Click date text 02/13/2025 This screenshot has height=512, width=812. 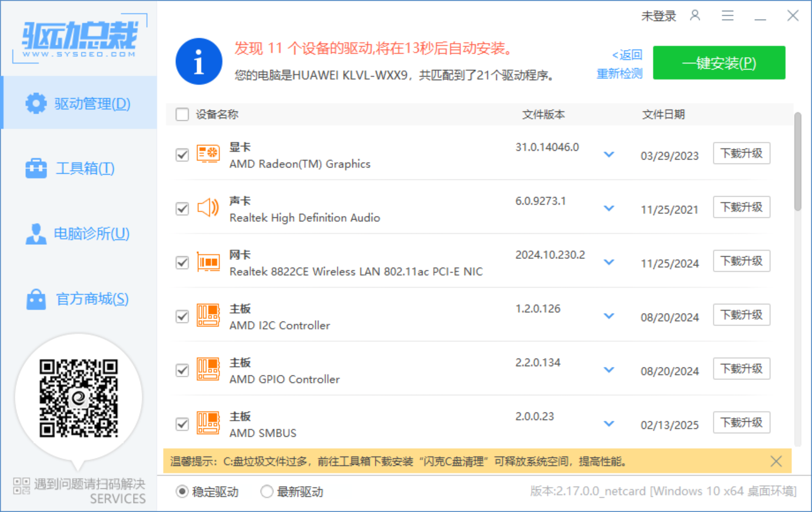(670, 425)
